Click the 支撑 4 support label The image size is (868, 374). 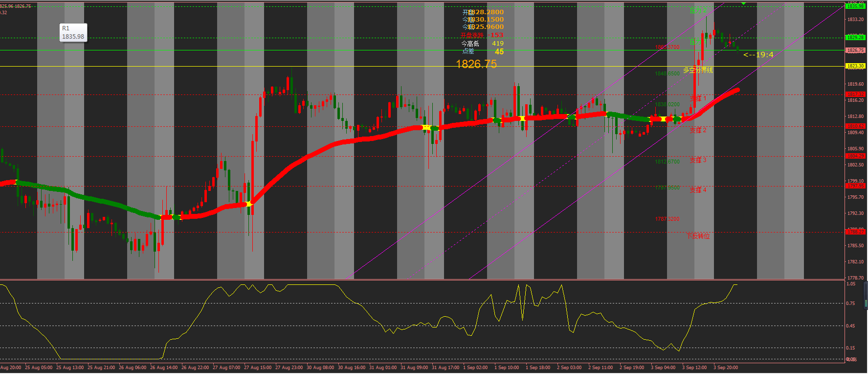(698, 190)
